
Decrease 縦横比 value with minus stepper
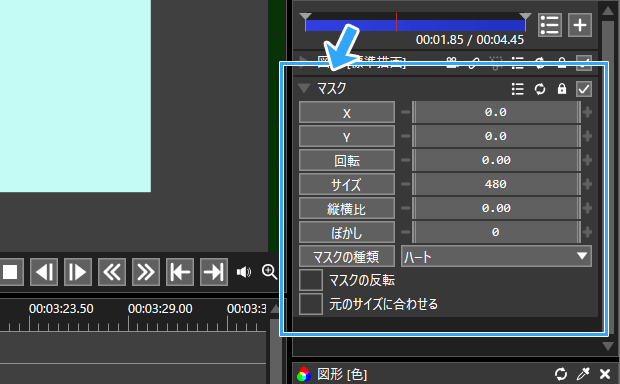405,208
